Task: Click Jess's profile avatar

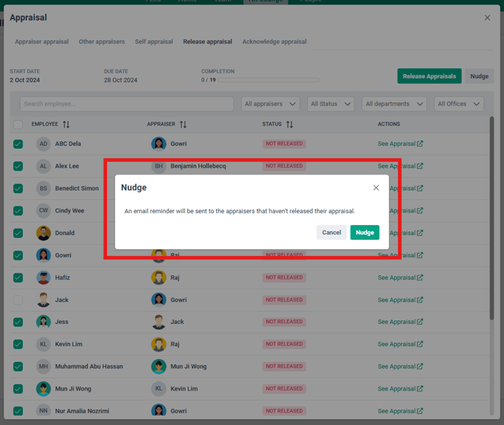Action: pos(43,322)
